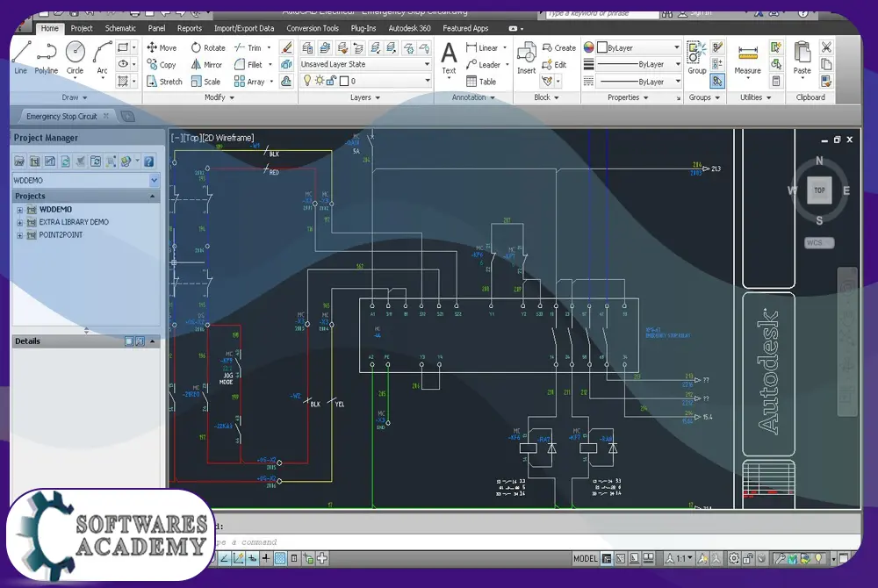Click the Measure tool
Image resolution: width=878 pixels, height=588 pixels.
tap(747, 60)
